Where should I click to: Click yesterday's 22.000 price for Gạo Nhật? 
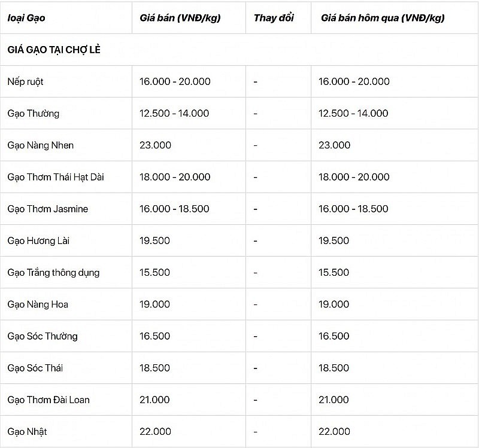tap(335, 431)
